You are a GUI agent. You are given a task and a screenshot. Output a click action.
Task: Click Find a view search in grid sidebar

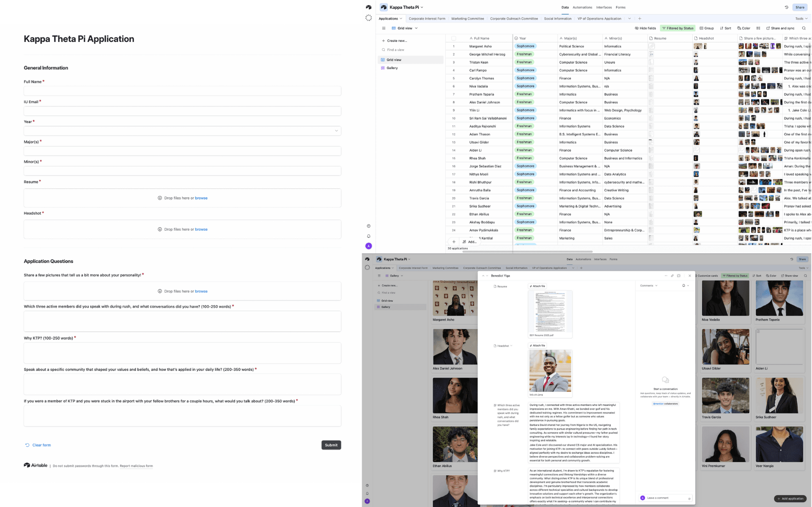pos(393,50)
